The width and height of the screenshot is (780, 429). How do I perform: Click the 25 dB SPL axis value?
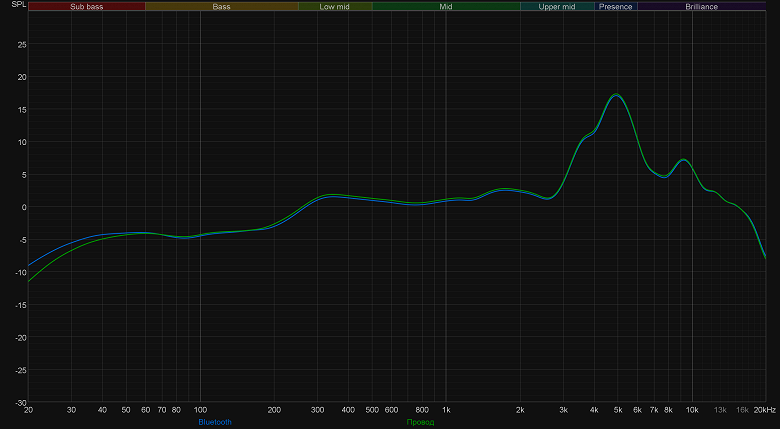22,45
